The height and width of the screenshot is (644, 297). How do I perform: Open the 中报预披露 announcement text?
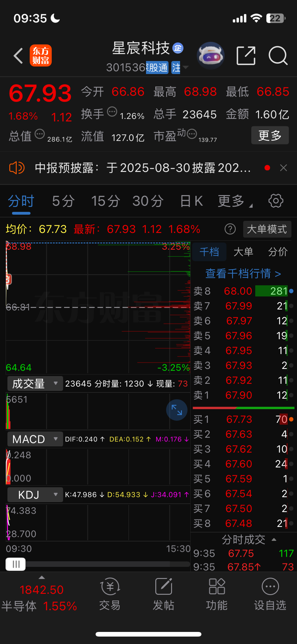(143, 168)
